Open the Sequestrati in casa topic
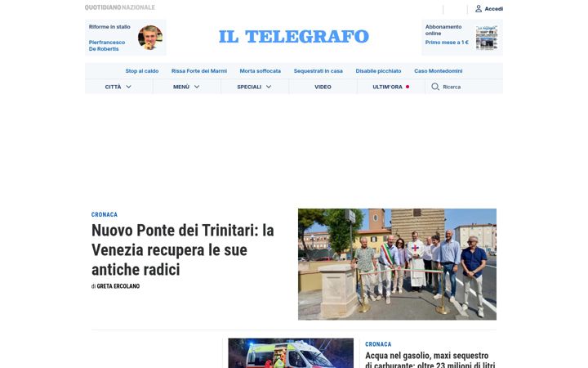The image size is (588, 368). pyautogui.click(x=318, y=71)
